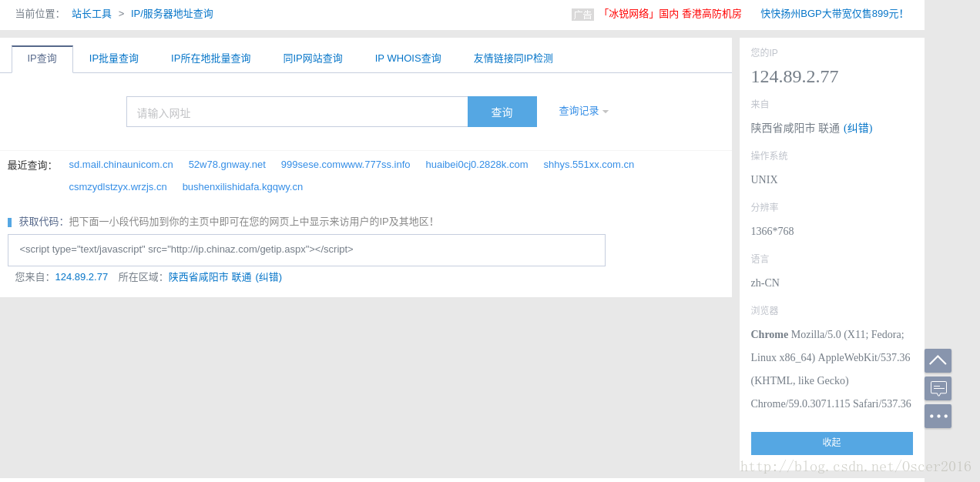The image size is (980, 482).
Task: Open recent query 999sese.comwww.777ss.info
Action: click(346, 165)
